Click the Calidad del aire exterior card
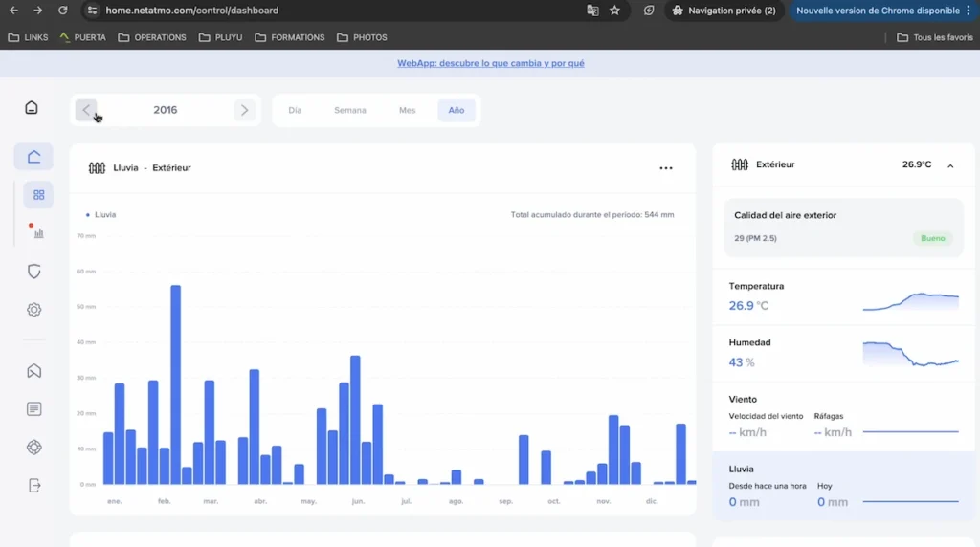980x547 pixels. pyautogui.click(x=843, y=228)
